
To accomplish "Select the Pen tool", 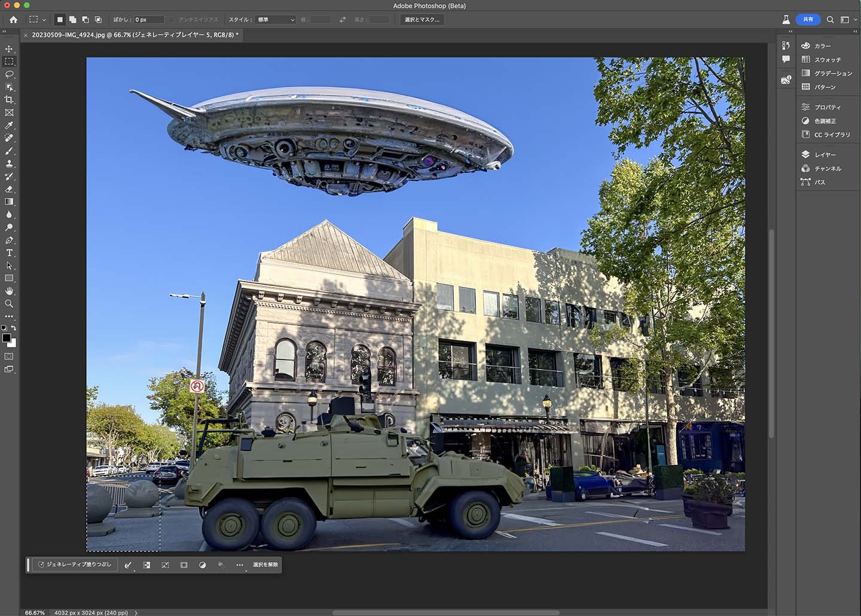I will tap(9, 240).
